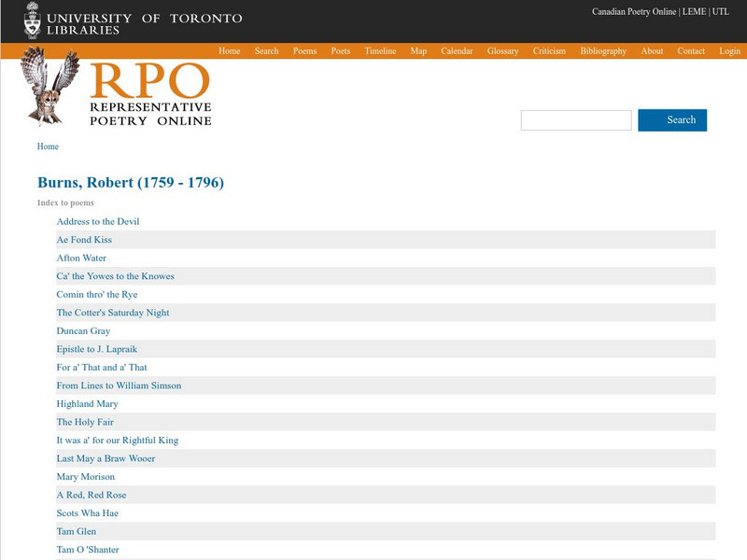Open the Map menu item
The width and height of the screenshot is (747, 560).
pos(418,51)
